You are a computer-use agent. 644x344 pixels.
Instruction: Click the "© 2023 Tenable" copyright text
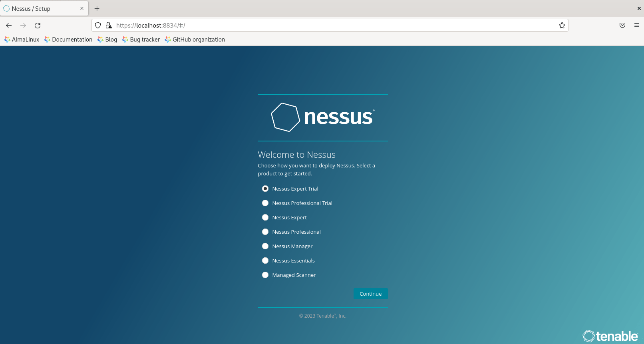click(x=323, y=316)
